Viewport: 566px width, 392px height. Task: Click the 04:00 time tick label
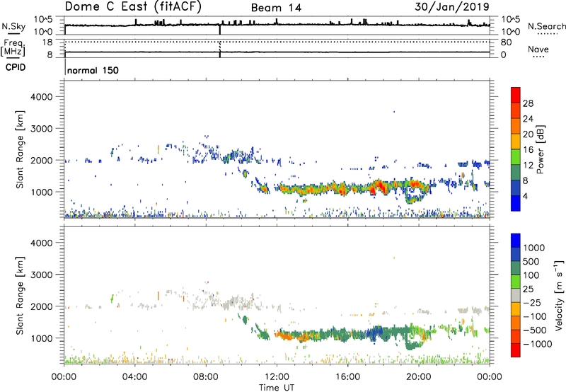coord(134,377)
